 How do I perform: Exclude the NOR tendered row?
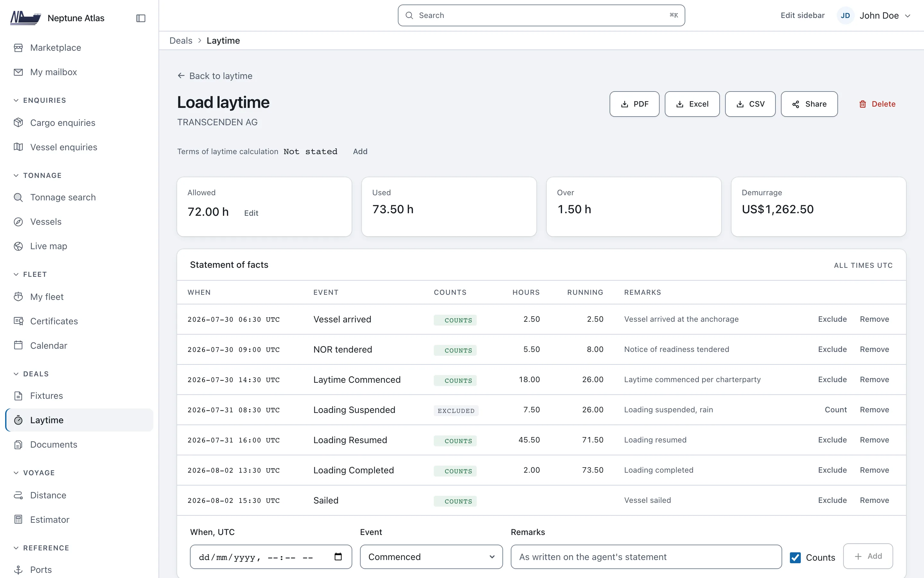click(x=832, y=349)
